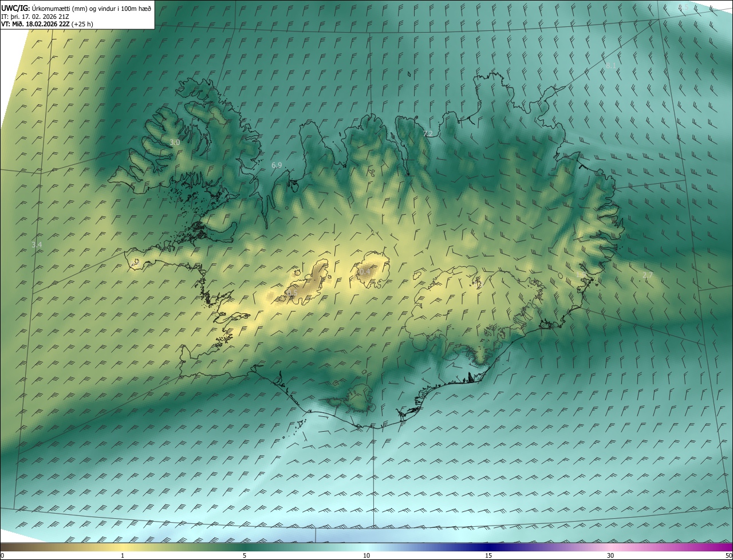Click the '5' tick on the color scale
This screenshot has width=733, height=560.
[245, 555]
